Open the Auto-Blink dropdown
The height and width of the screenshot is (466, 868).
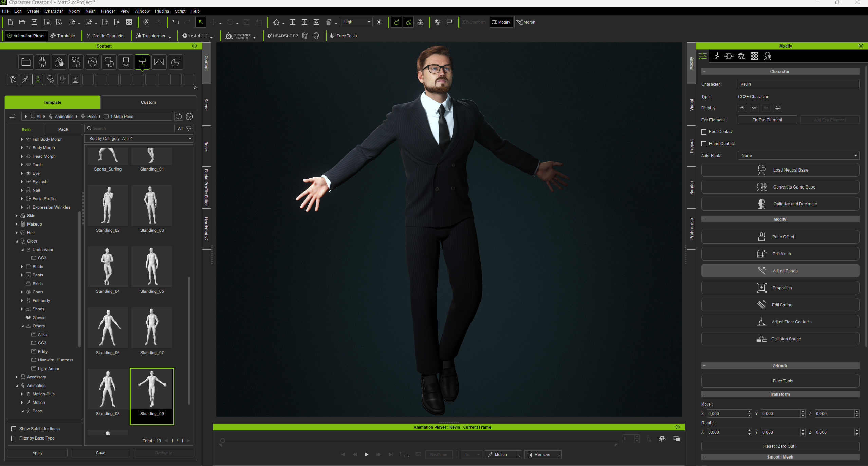coord(798,156)
